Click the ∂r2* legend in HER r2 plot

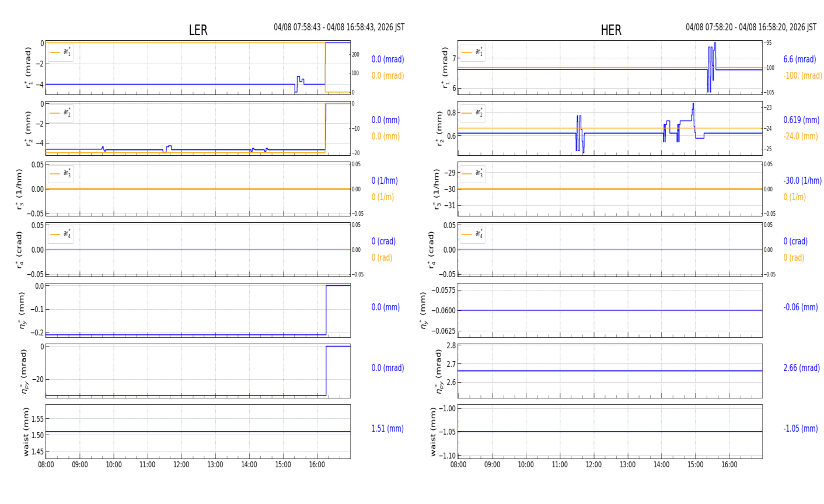[x=472, y=113]
